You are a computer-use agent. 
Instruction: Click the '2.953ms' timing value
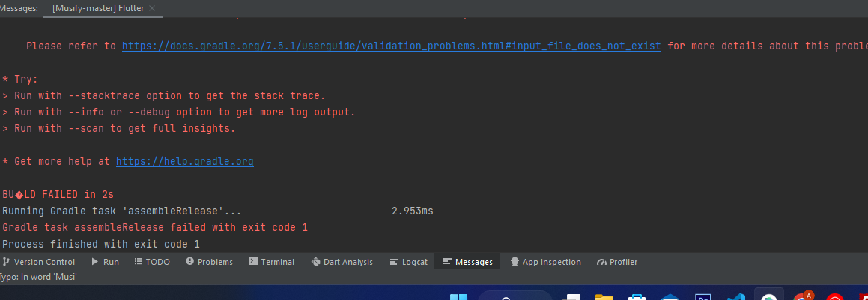[413, 211]
